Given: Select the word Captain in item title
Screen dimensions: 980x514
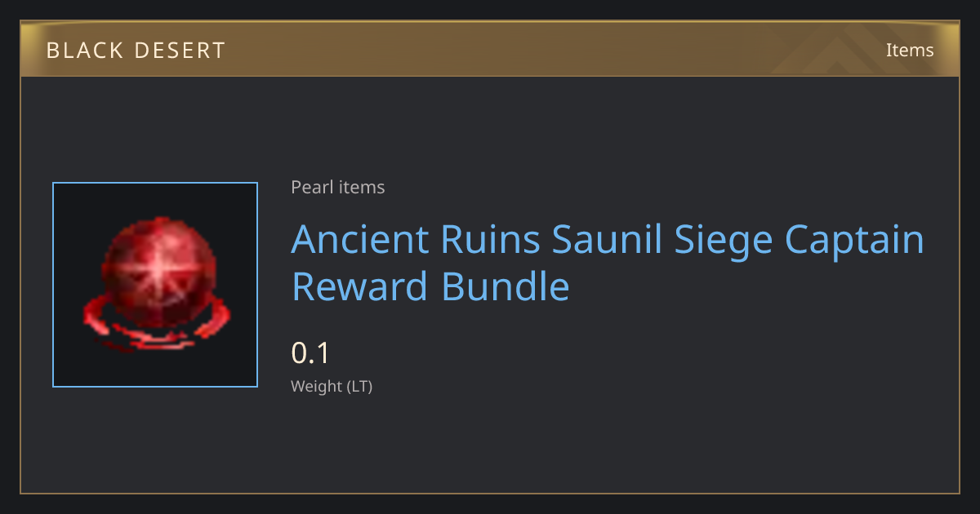Looking at the screenshot, I should click(854, 239).
